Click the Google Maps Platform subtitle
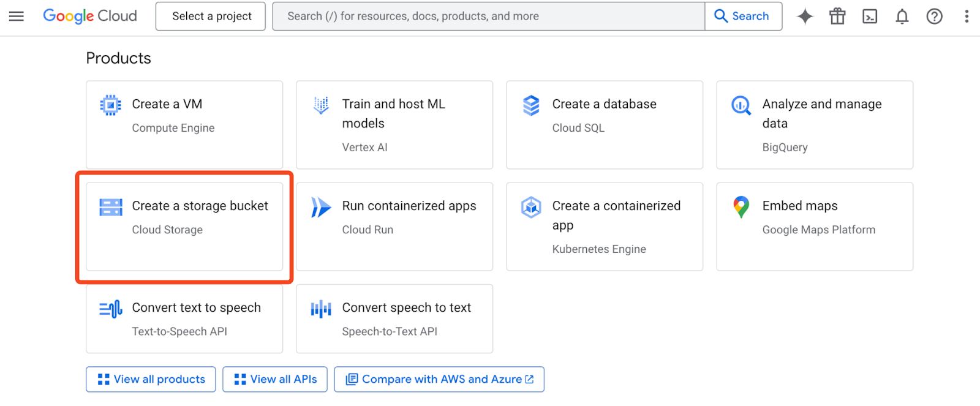 pyautogui.click(x=819, y=230)
